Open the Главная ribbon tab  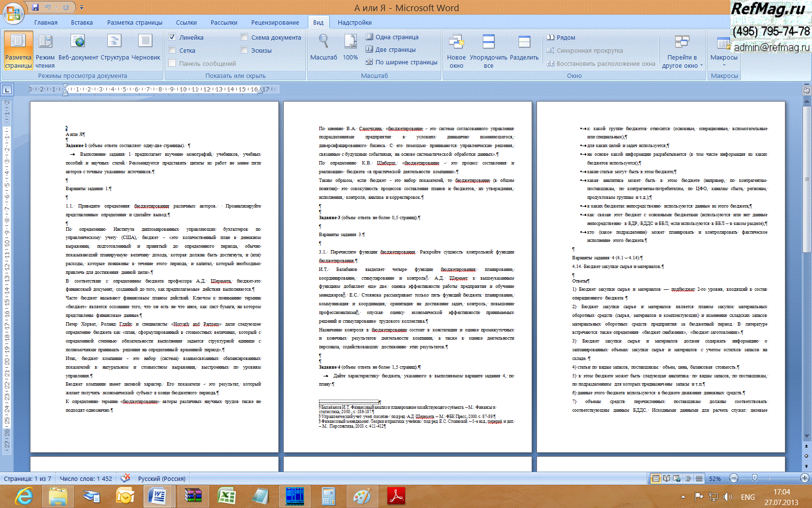click(x=46, y=22)
